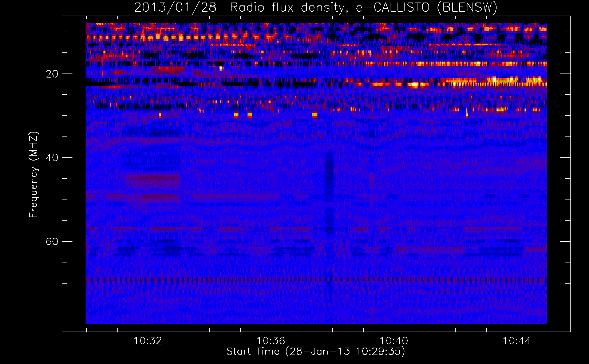Click the Frequency (MHZ) axis label

(x=33, y=175)
